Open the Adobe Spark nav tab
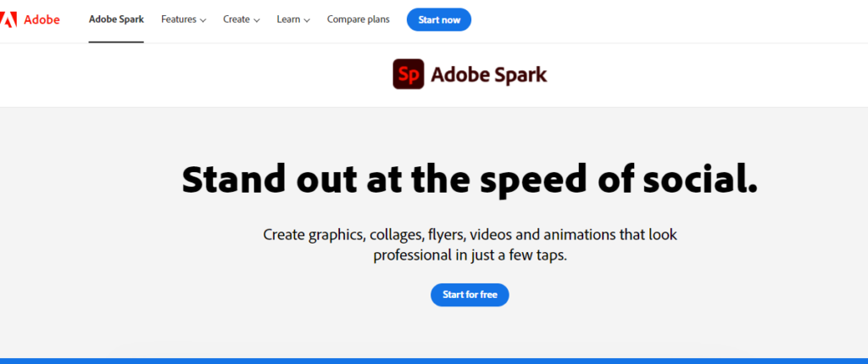The width and height of the screenshot is (868, 364). (x=116, y=20)
